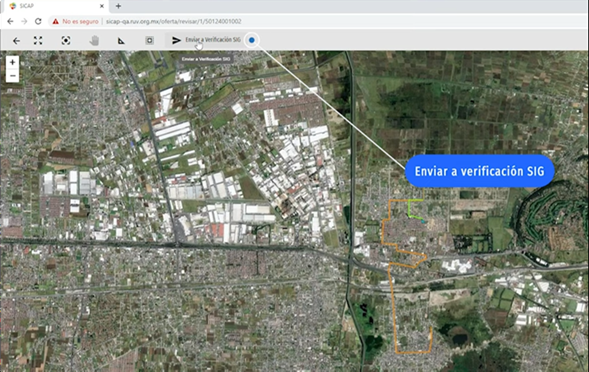Close the SICAP browser tab
Viewport: 589px width, 372px height.
102,6
